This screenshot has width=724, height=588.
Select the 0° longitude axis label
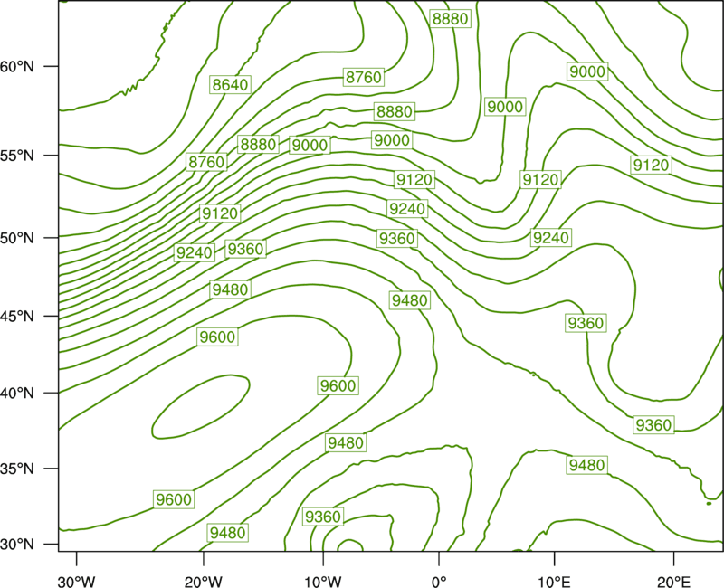(439, 582)
